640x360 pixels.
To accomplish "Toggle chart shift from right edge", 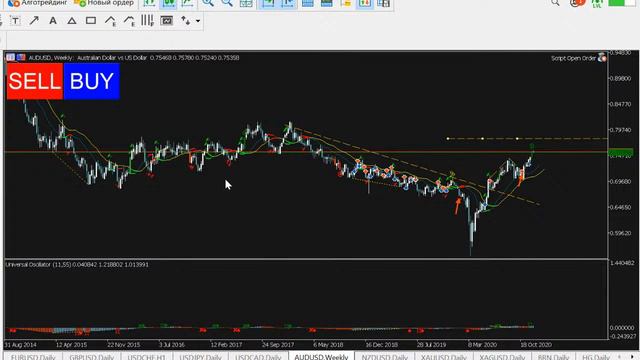I will 287,3.
